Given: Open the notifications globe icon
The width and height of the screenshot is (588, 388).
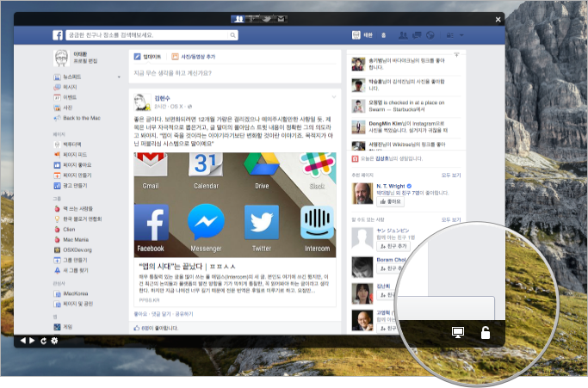Looking at the screenshot, I should [430, 35].
